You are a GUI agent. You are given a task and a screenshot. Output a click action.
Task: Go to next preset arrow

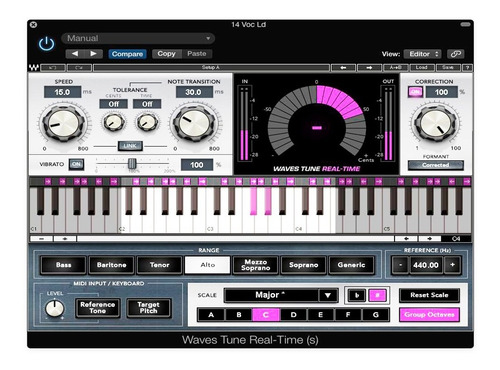93,54
